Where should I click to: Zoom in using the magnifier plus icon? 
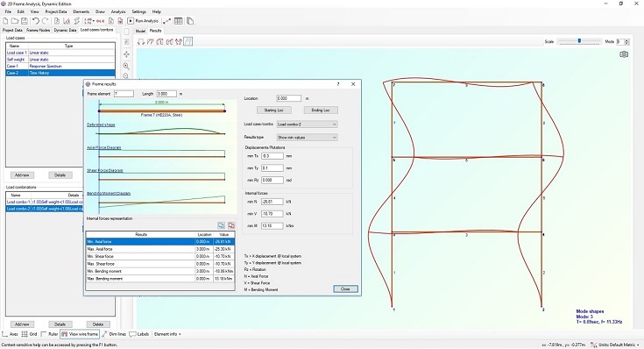(x=126, y=66)
